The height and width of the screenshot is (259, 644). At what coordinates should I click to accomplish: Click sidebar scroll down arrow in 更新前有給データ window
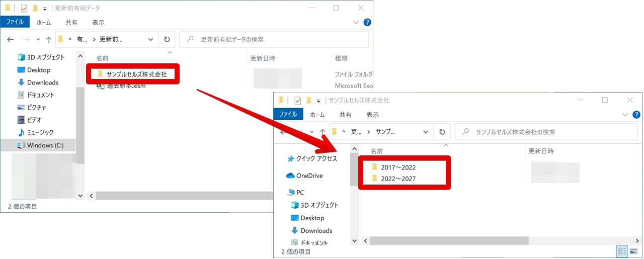click(x=80, y=196)
